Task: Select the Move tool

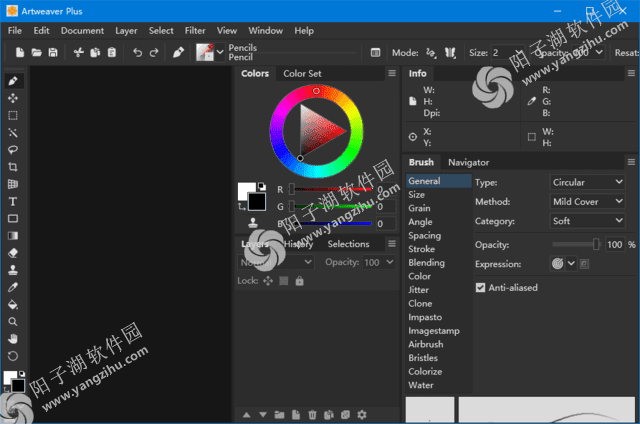Action: pos(13,98)
